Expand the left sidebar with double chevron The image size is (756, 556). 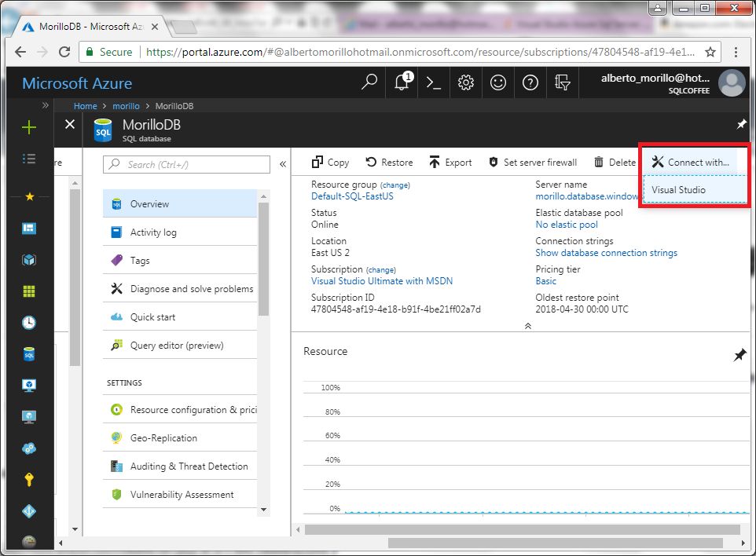46,105
